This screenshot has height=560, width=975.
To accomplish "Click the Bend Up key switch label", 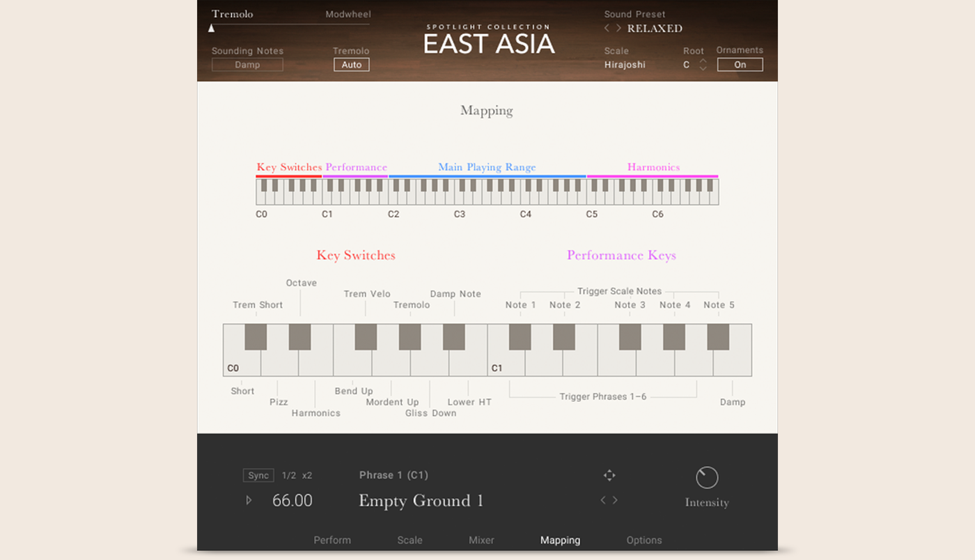I will pos(354,391).
